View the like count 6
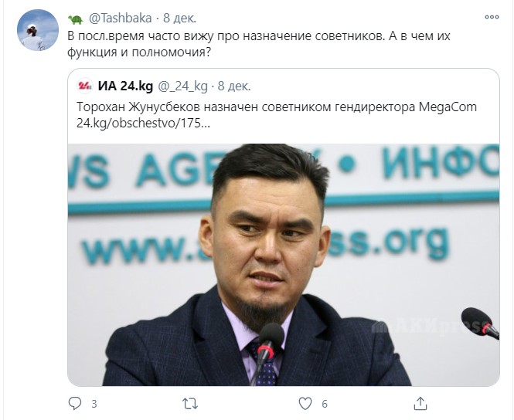Screen dimensions: 514x420 [x=325, y=404]
